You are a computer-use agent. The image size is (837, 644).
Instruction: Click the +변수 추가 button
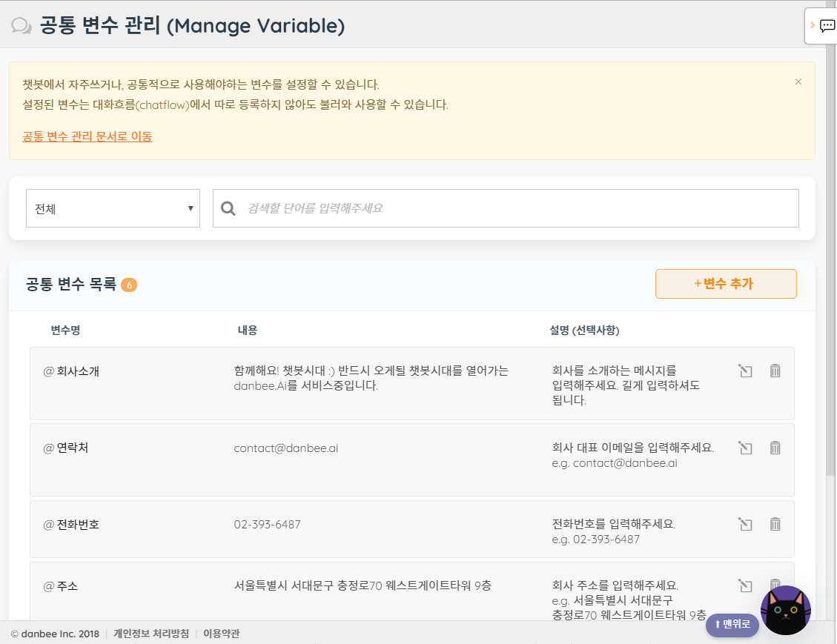pos(726,284)
